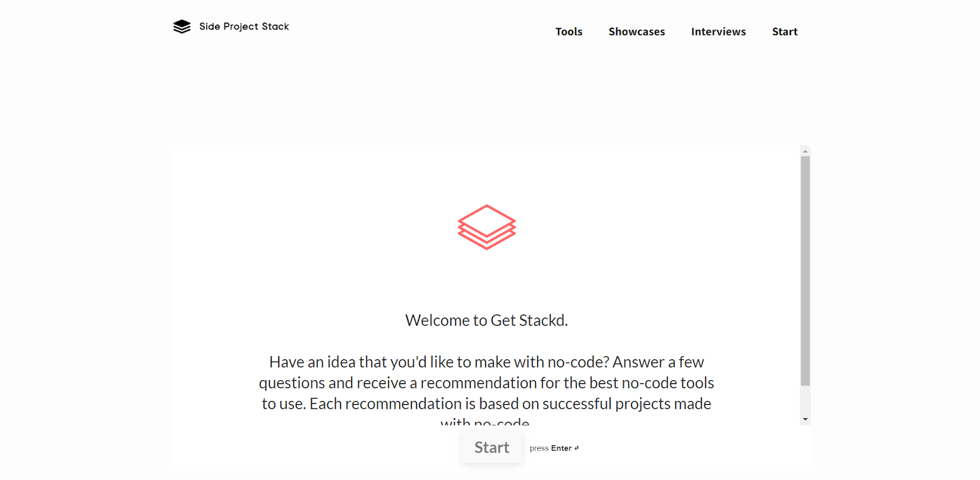Select Start in the top navigation

click(785, 32)
